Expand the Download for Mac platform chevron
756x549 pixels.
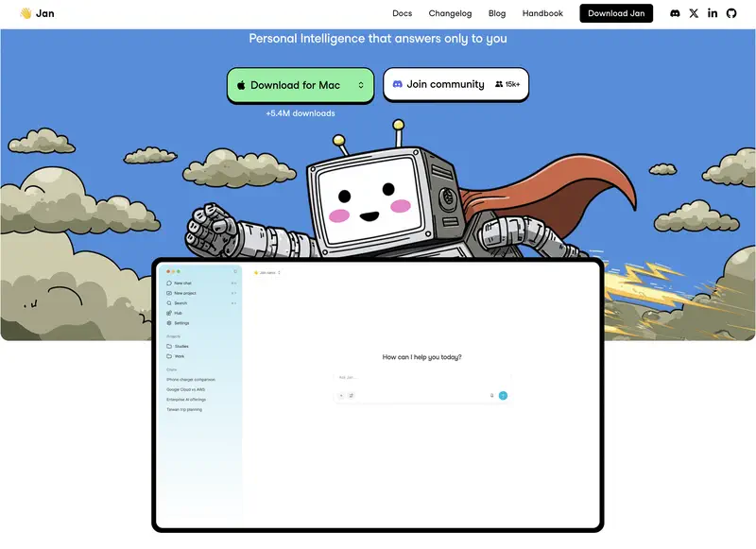360,85
